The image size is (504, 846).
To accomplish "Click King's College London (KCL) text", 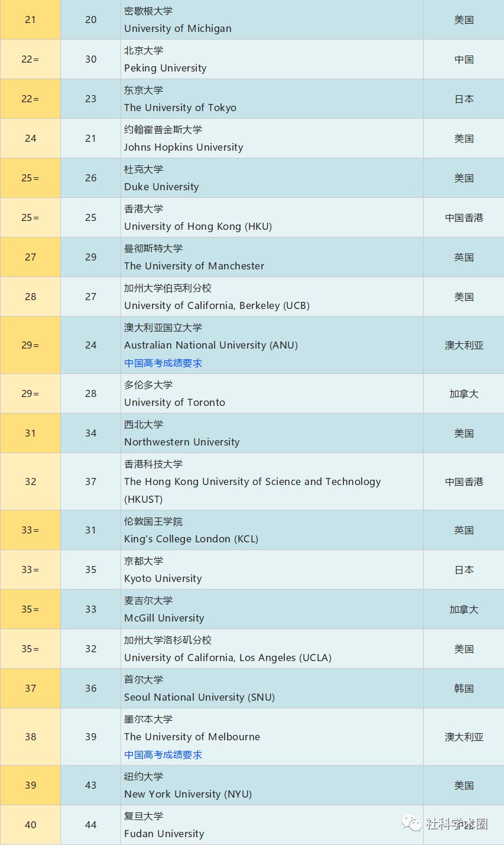I will click(191, 539).
